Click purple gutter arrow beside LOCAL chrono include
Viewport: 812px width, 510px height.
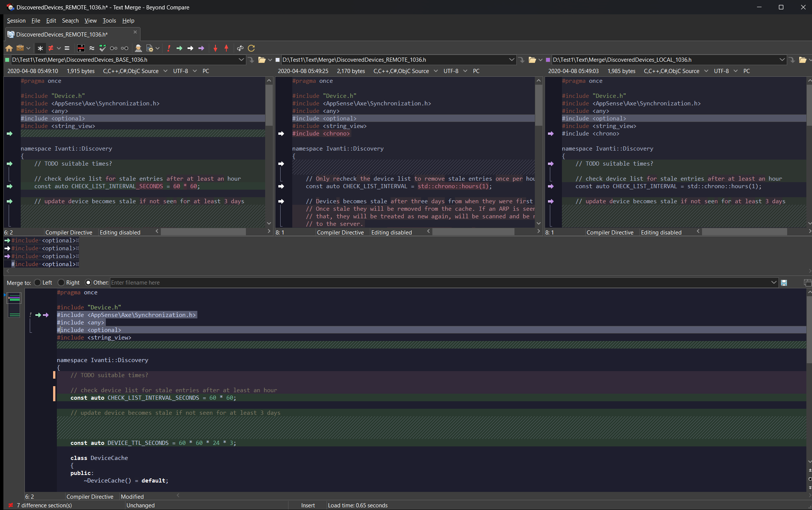point(551,134)
